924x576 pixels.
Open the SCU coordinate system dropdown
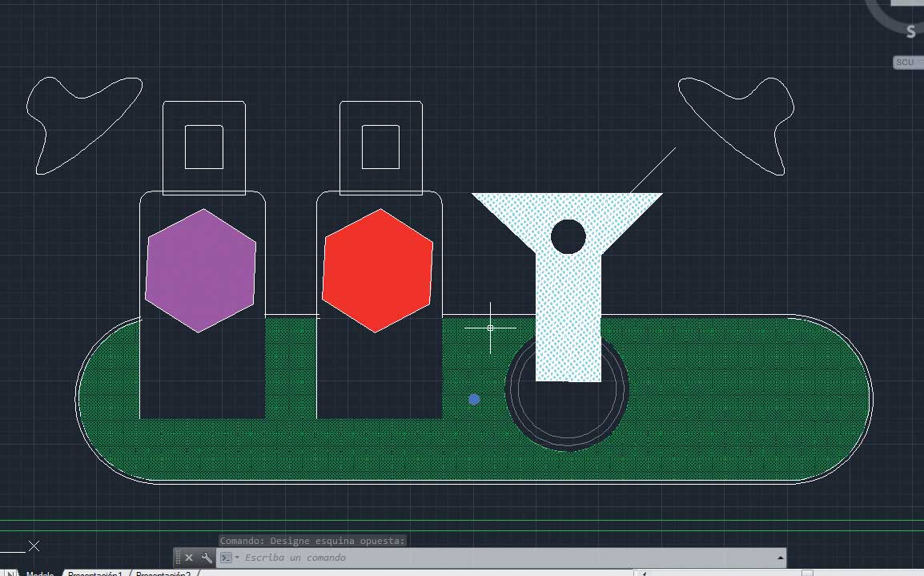[907, 62]
